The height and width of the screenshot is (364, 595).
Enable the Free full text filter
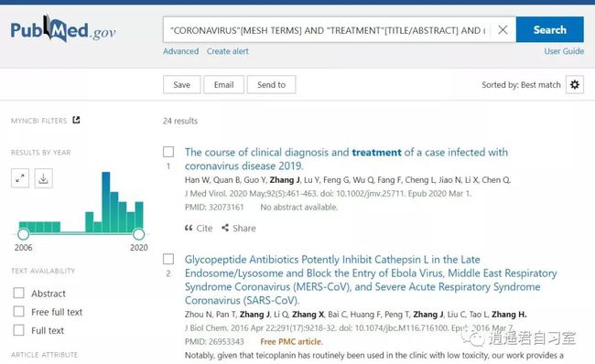click(x=18, y=311)
